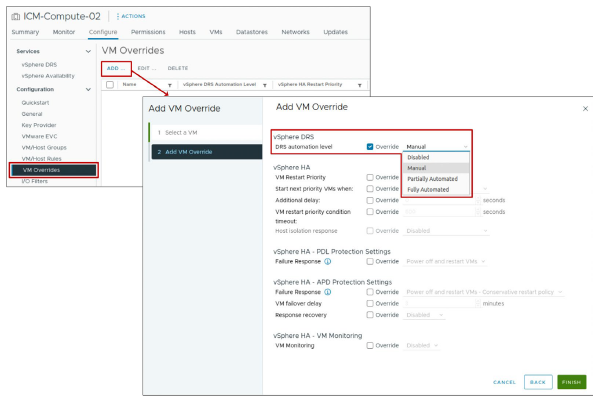
Task: Filter the vSphere DRS Automation Level column
Action: pos(264,85)
